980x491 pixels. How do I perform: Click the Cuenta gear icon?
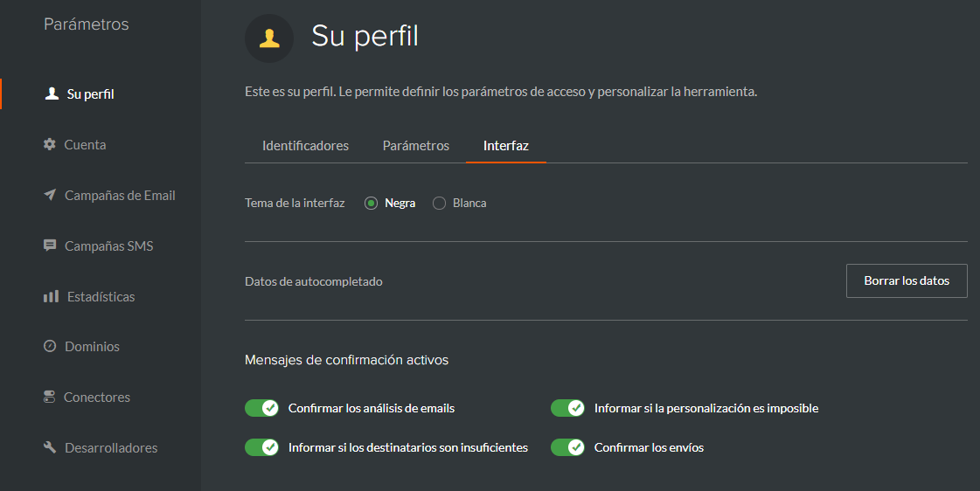[49, 144]
